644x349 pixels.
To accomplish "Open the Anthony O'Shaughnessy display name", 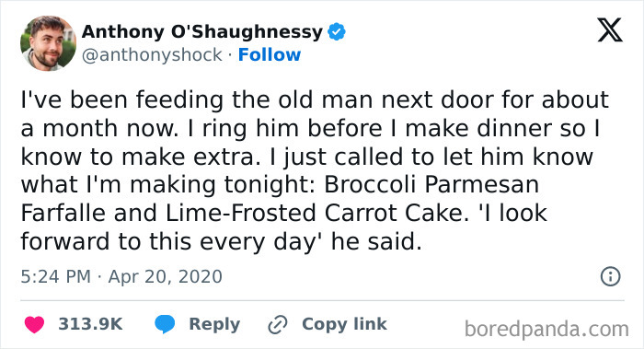I will click(x=202, y=31).
